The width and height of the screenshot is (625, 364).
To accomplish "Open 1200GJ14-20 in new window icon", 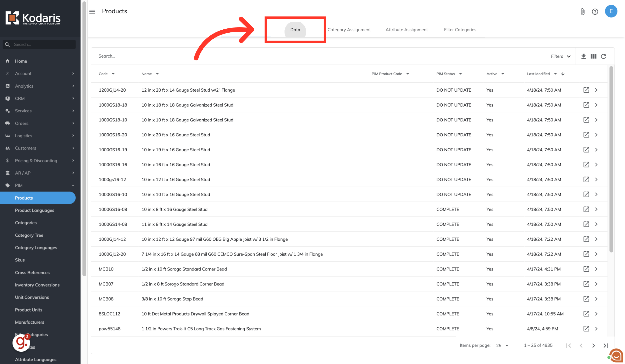I will (586, 90).
